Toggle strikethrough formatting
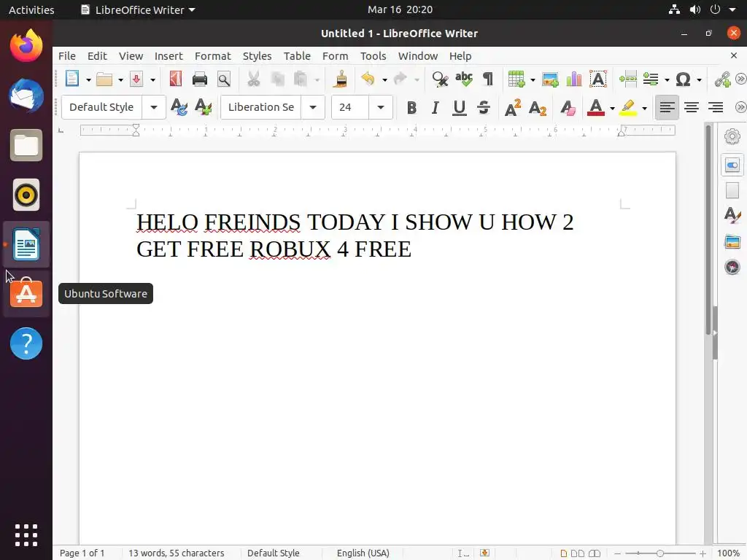This screenshot has height=560, width=747. point(484,108)
